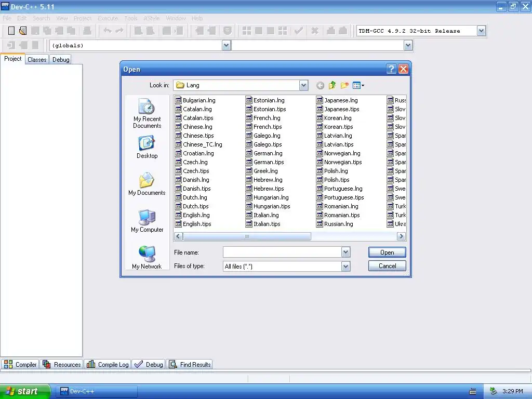Open the Windows Start menu
The width and height of the screenshot is (532, 399).
point(25,391)
